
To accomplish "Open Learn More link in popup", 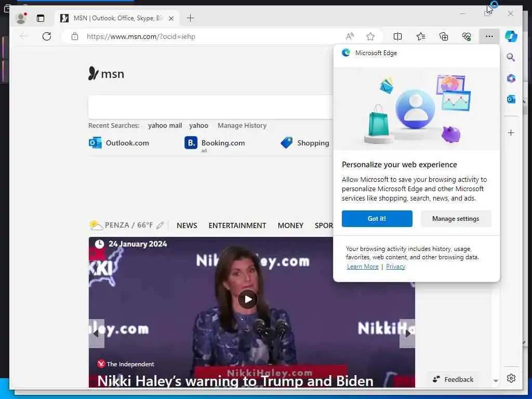I will tap(362, 267).
